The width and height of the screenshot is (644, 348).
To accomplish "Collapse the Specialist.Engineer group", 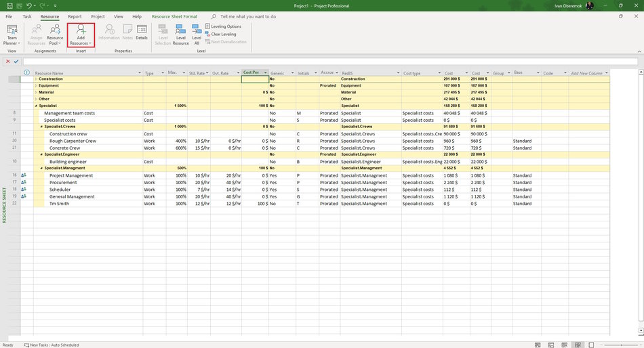I will 41,154.
